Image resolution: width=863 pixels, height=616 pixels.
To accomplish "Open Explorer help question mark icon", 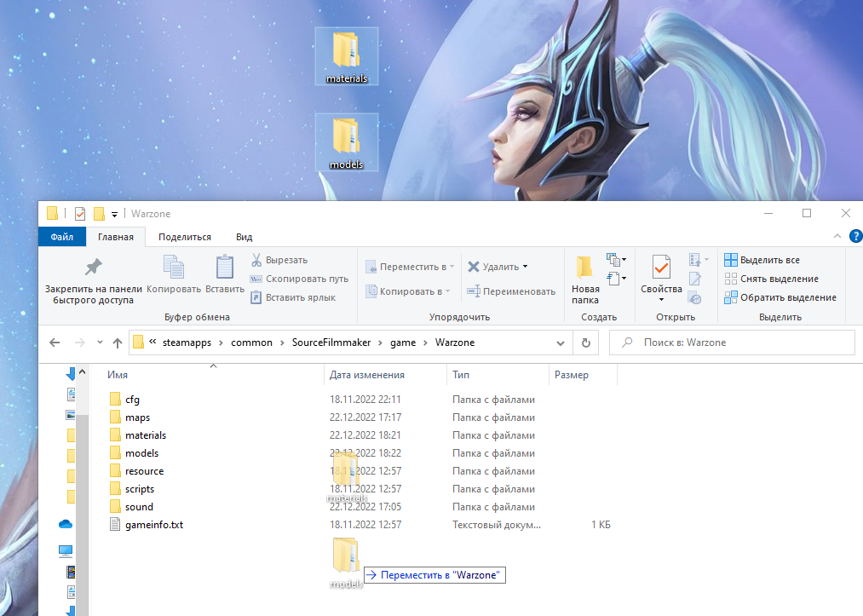I will 856,236.
